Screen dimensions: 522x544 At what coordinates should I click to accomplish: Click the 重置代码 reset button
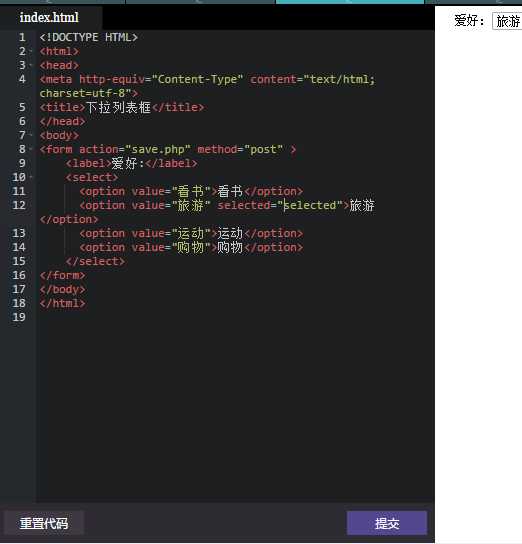44,523
